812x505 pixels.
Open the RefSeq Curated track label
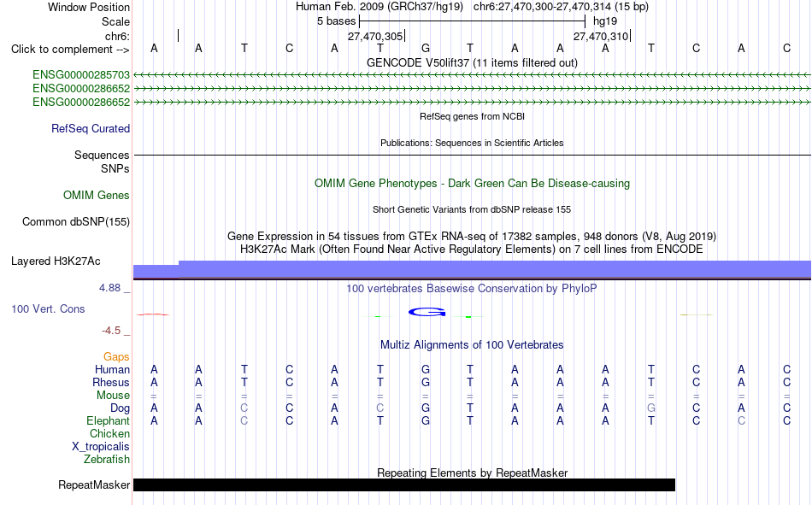point(91,128)
